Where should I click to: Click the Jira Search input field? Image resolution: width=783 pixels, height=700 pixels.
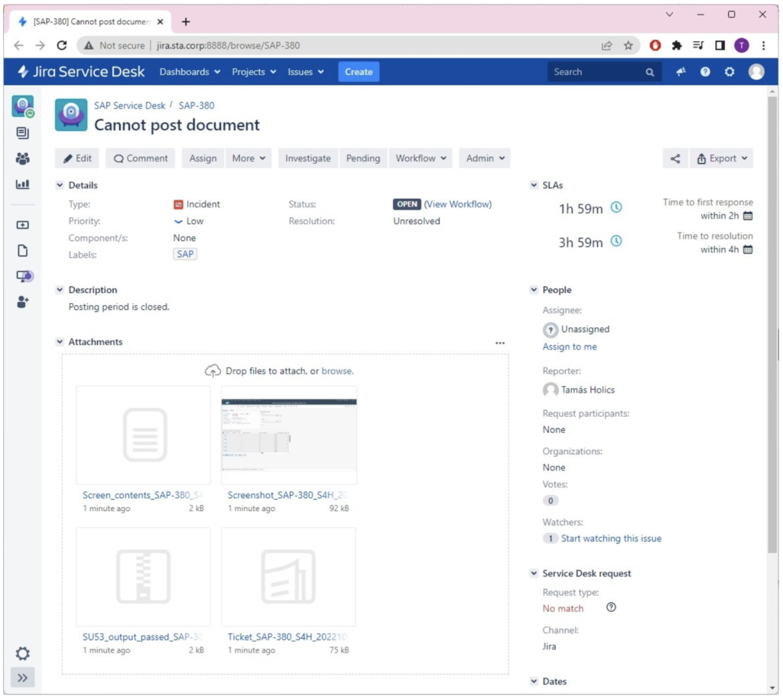[x=596, y=72]
